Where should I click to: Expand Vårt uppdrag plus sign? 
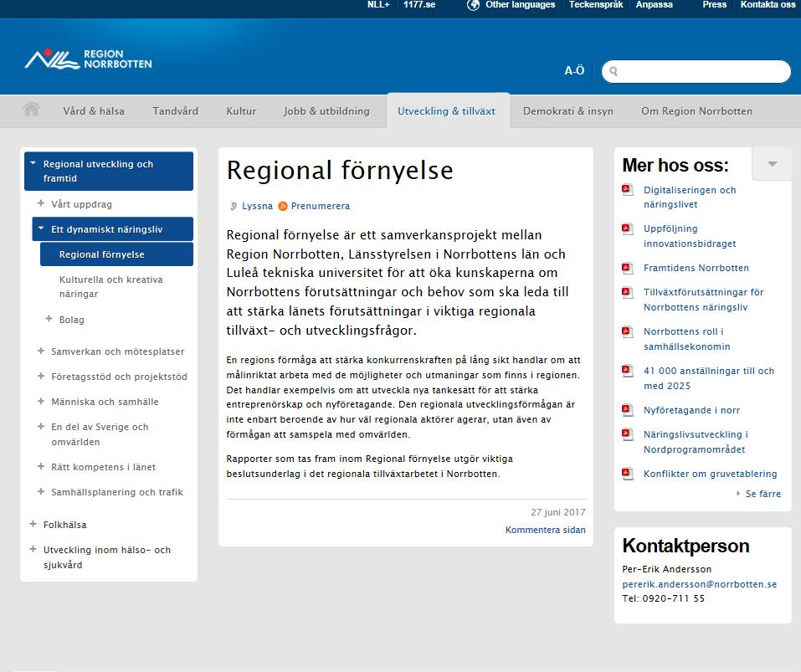[41, 203]
